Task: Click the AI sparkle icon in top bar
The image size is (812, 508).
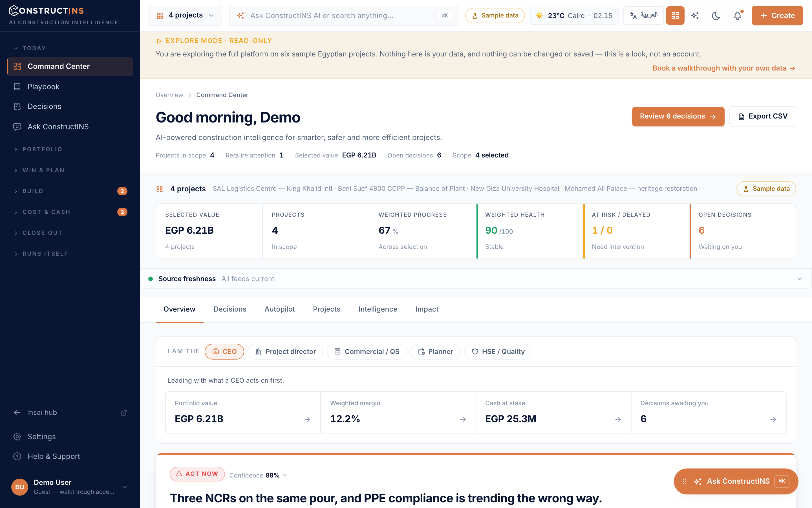Action: (695, 16)
